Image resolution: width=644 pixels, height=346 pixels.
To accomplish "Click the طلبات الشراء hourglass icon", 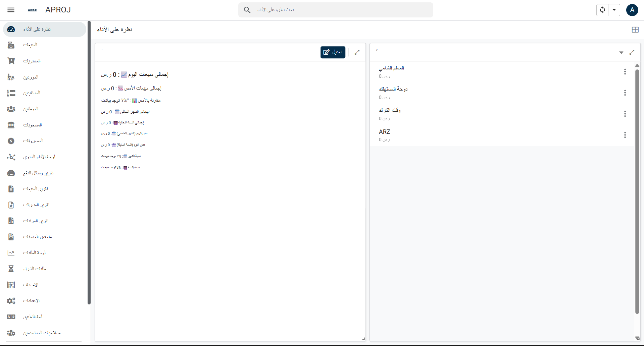I will [x=11, y=269].
